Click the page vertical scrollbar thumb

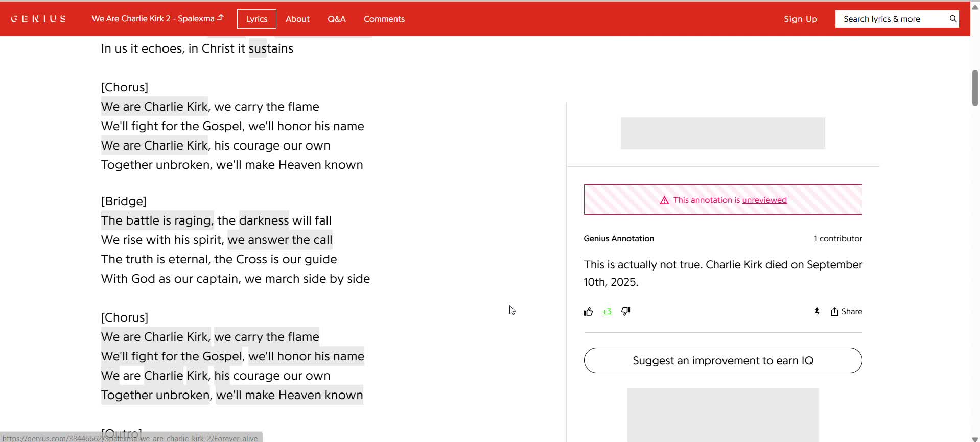974,88
